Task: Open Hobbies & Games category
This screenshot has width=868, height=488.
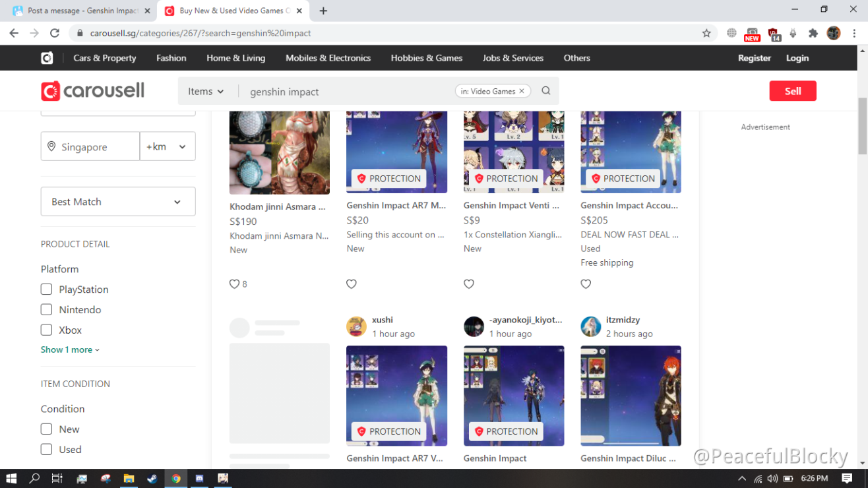Action: click(x=427, y=58)
